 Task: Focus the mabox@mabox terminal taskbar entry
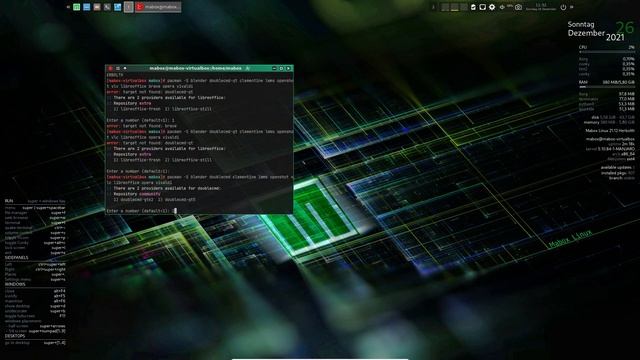tap(158, 7)
